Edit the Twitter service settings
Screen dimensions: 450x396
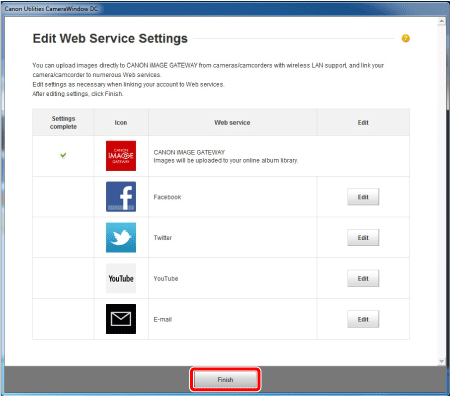click(363, 238)
